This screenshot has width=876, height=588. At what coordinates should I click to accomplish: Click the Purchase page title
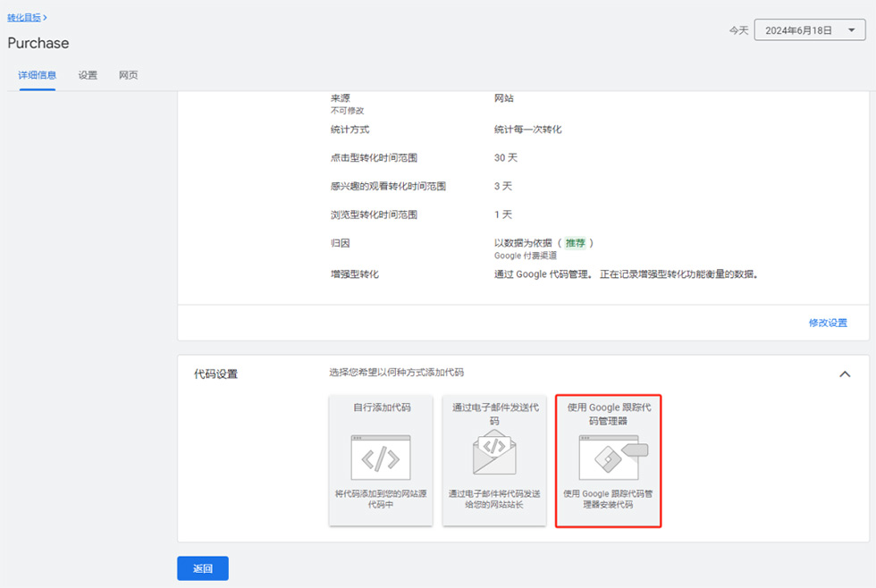(38, 43)
